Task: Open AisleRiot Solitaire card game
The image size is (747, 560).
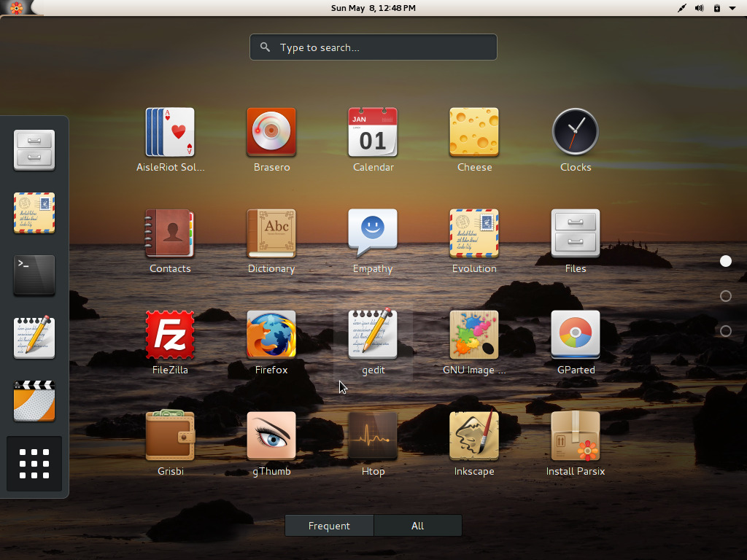Action: (170, 133)
